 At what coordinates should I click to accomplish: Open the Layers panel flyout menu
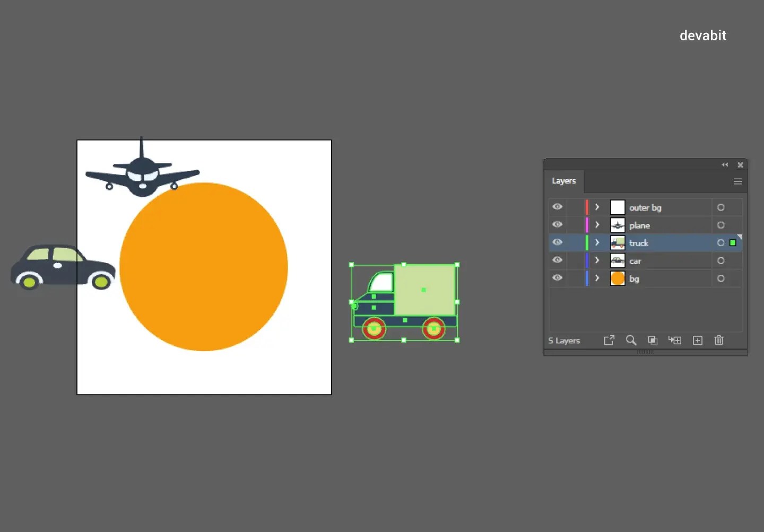tap(737, 181)
